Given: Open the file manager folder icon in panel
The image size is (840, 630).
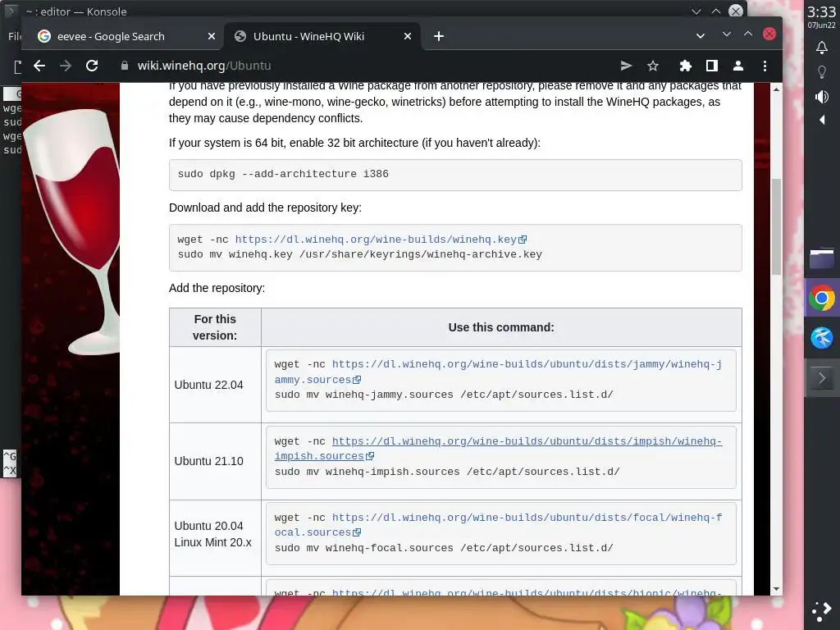Looking at the screenshot, I should click(x=822, y=258).
